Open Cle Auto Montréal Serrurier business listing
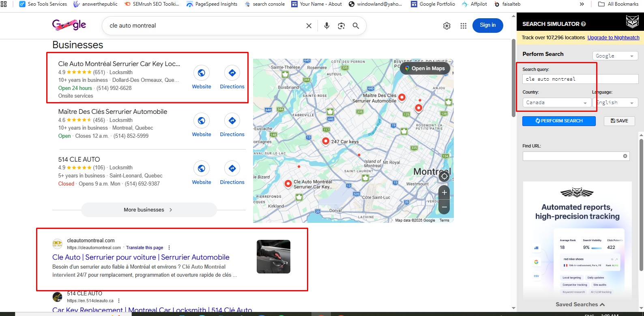This screenshot has width=644, height=316. [119, 64]
